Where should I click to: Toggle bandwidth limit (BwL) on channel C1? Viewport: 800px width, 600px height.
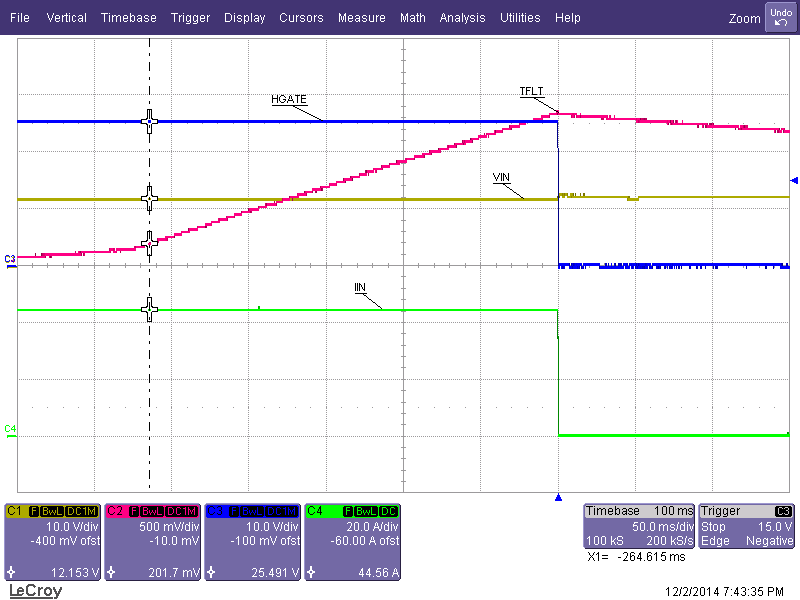[x=50, y=509]
